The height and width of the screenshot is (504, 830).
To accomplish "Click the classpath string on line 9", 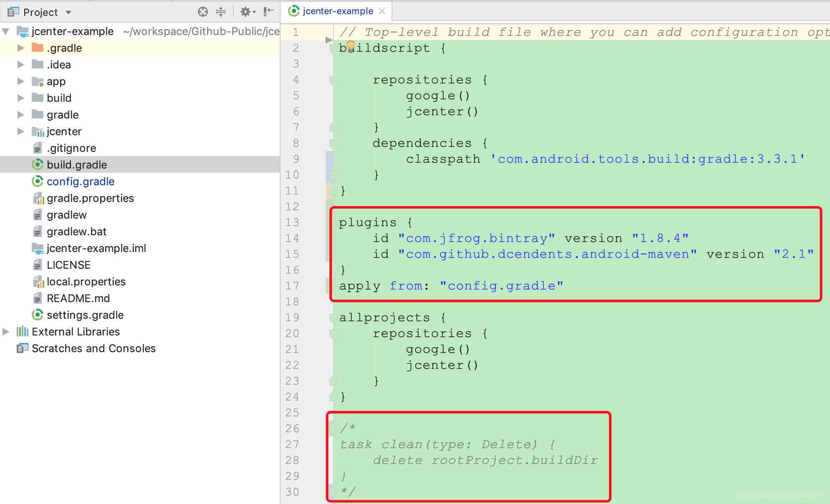I will [x=648, y=159].
